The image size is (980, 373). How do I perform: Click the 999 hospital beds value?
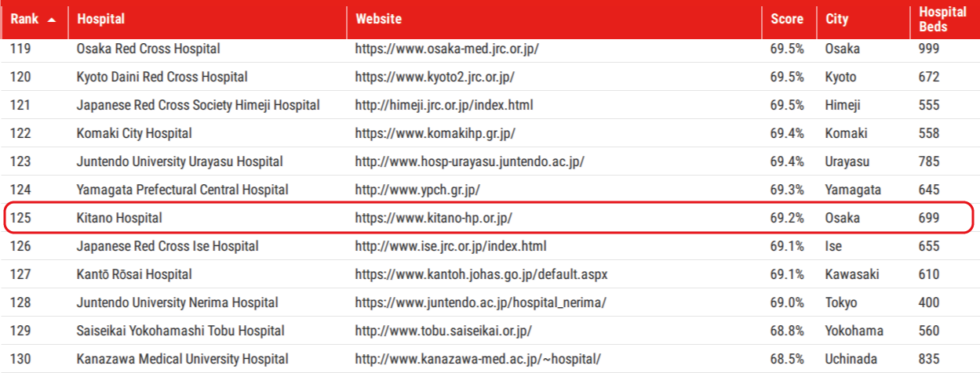928,49
